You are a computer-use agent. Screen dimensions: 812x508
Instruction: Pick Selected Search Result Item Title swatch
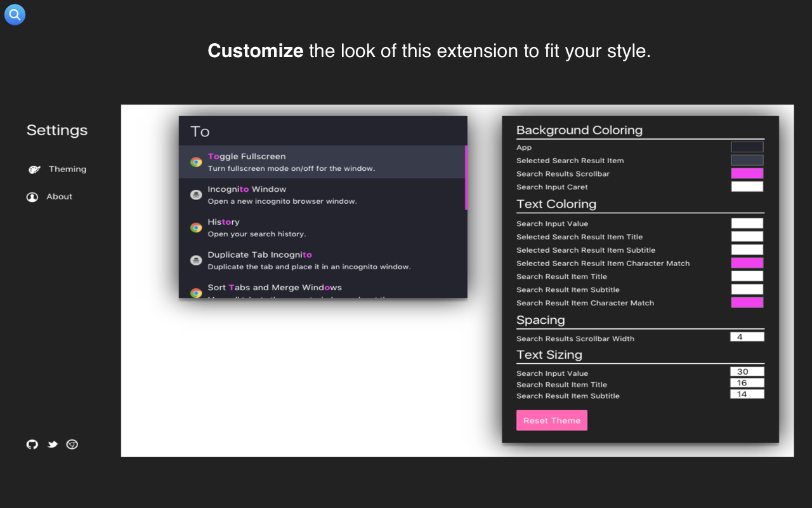pos(747,237)
